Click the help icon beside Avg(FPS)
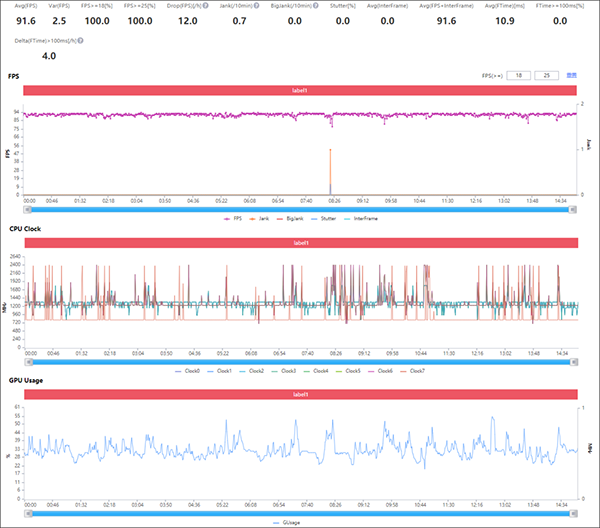This screenshot has width=600, height=528. [41, 6]
